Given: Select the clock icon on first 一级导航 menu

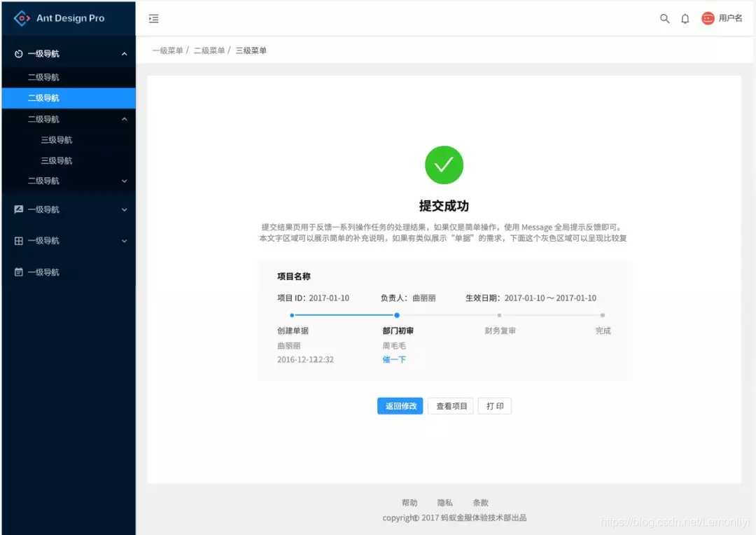Looking at the screenshot, I should (x=20, y=53).
